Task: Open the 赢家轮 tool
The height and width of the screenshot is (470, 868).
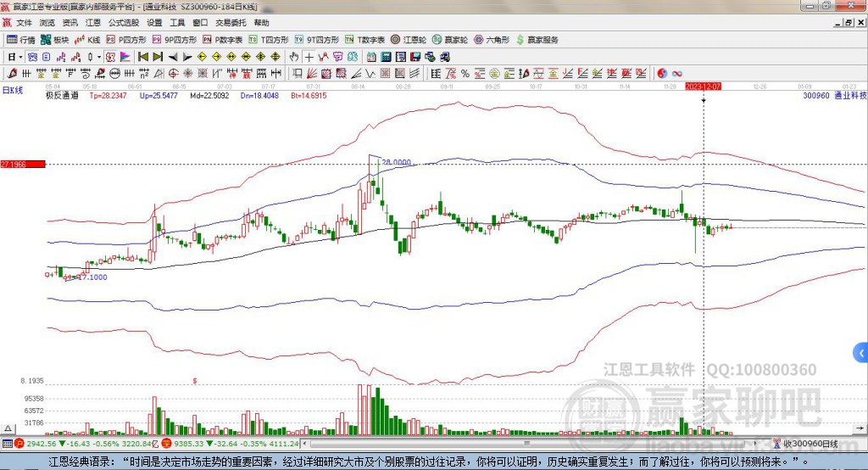Action: click(450, 40)
